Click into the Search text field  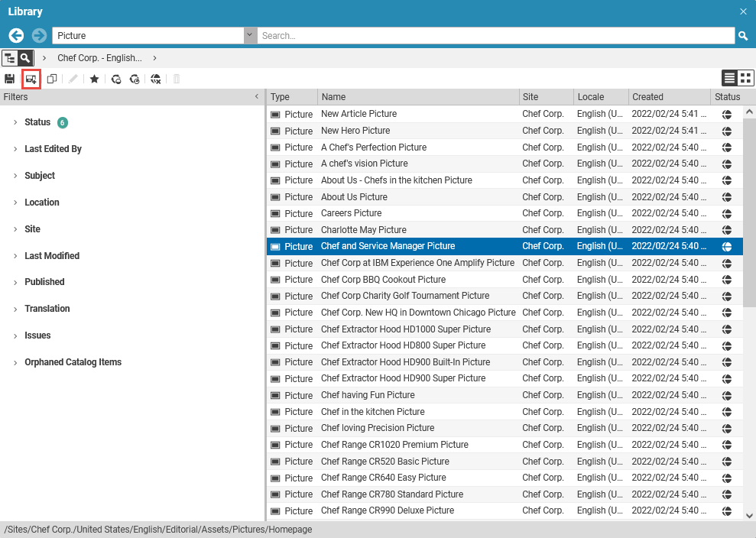tap(495, 36)
